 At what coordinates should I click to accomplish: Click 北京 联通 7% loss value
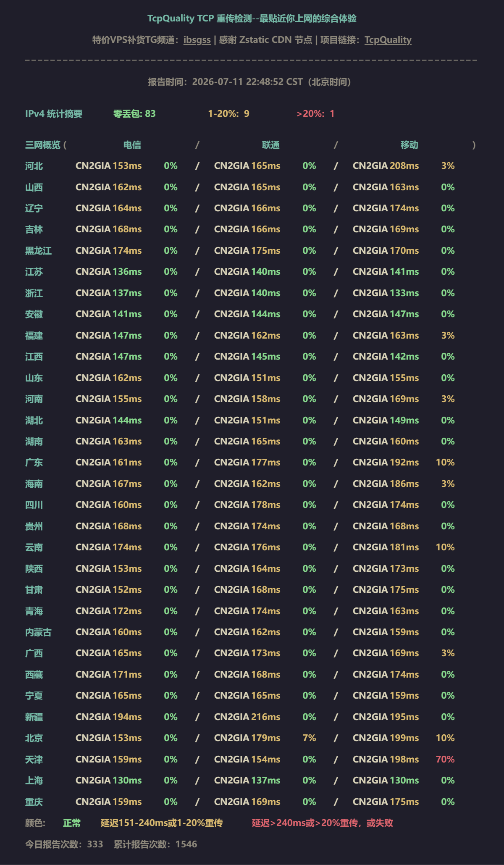pos(309,738)
